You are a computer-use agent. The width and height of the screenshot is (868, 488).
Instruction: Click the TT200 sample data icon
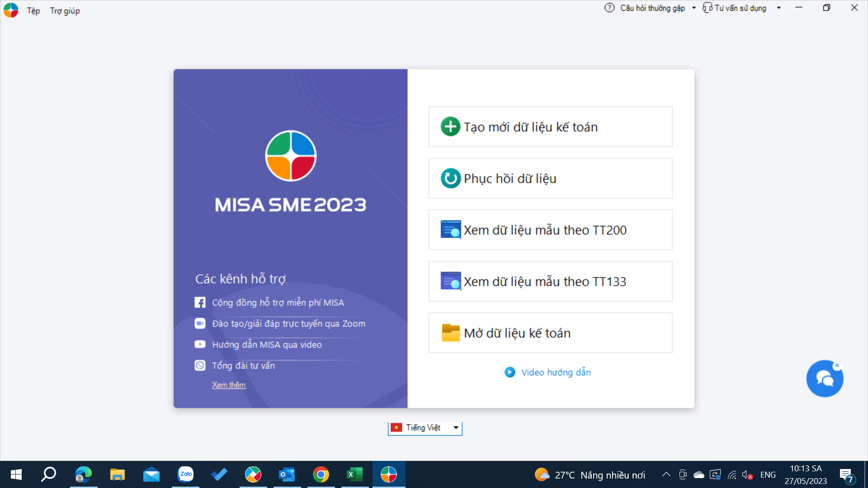pyautogui.click(x=451, y=230)
